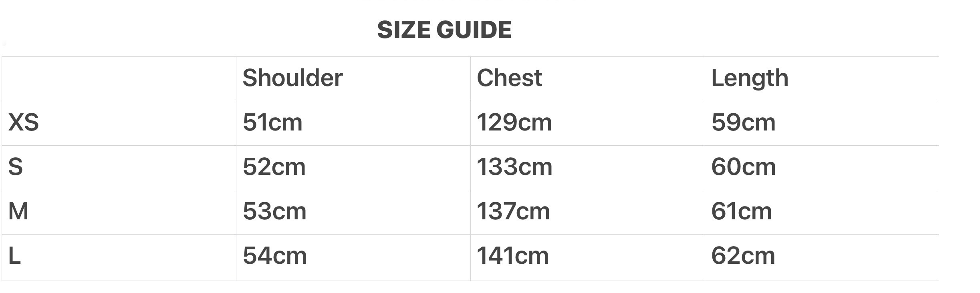Click the 53cm shoulder measurement

[274, 211]
